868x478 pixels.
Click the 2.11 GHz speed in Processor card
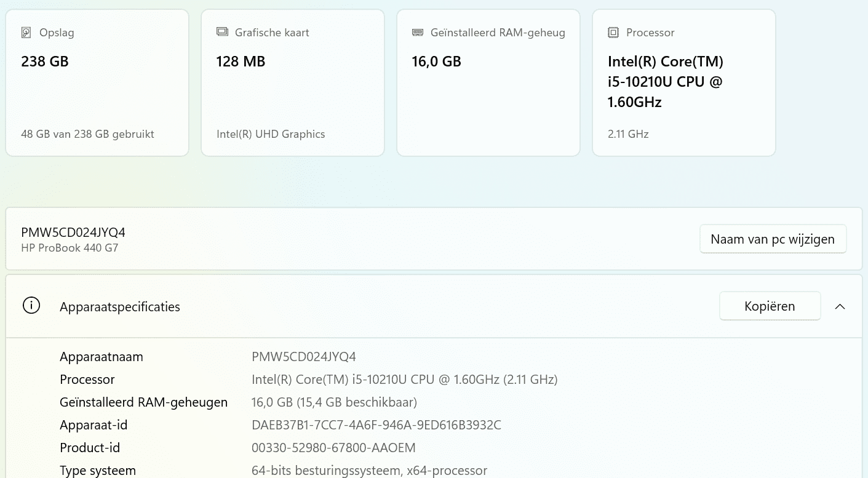(628, 134)
